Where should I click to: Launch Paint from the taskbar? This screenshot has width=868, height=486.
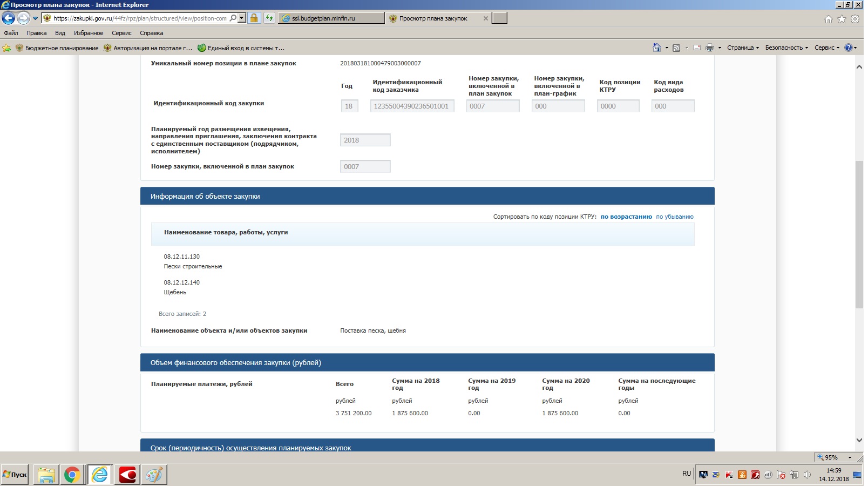[x=154, y=475]
